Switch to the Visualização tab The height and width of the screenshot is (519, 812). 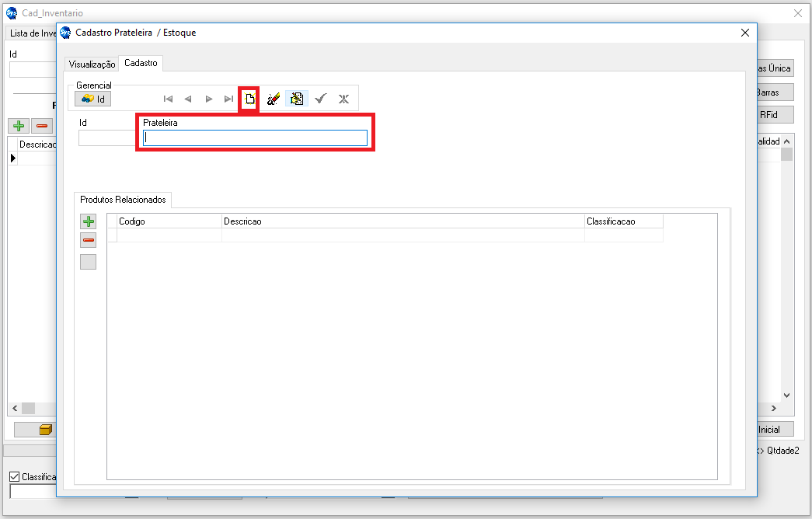[92, 64]
